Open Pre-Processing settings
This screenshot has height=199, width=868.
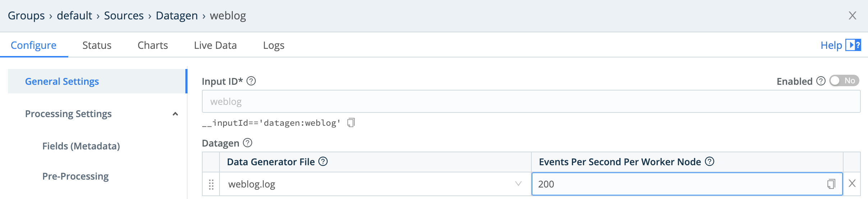[x=75, y=176]
